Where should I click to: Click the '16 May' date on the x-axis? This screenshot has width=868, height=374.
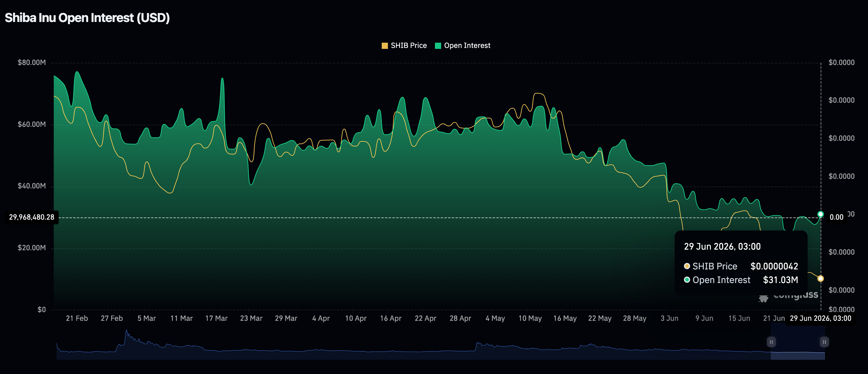click(x=565, y=318)
